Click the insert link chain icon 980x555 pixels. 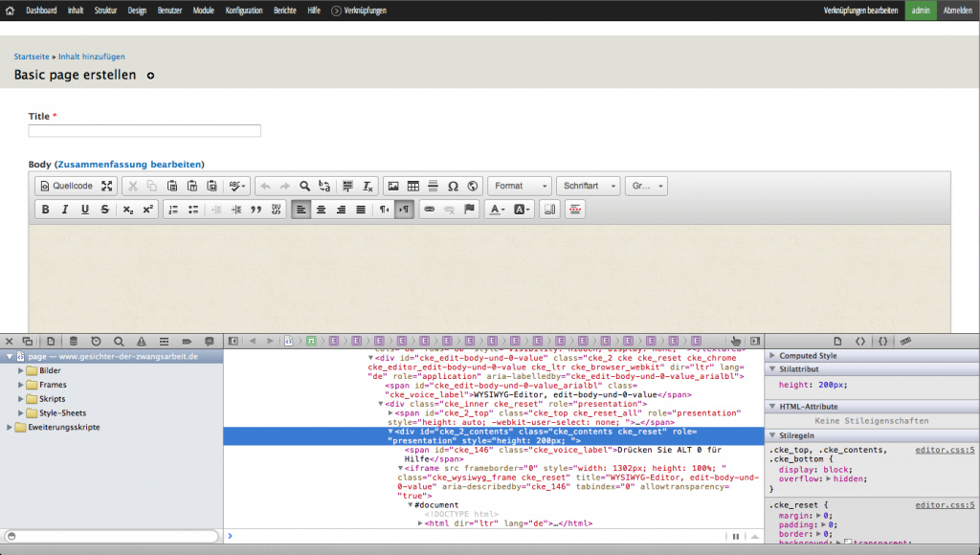(429, 210)
